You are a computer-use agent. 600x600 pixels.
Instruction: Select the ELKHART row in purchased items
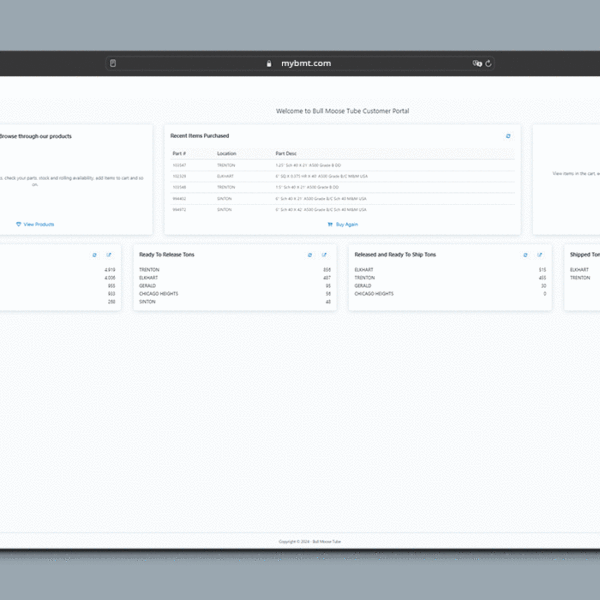point(226,175)
